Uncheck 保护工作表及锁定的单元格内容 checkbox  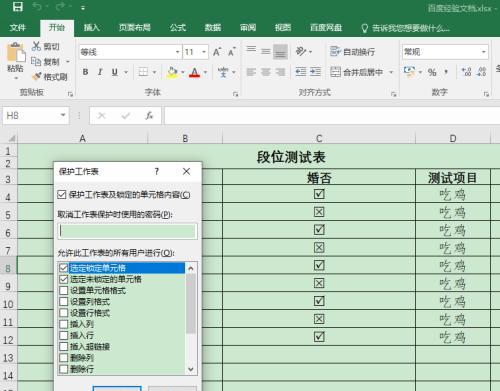(62, 195)
